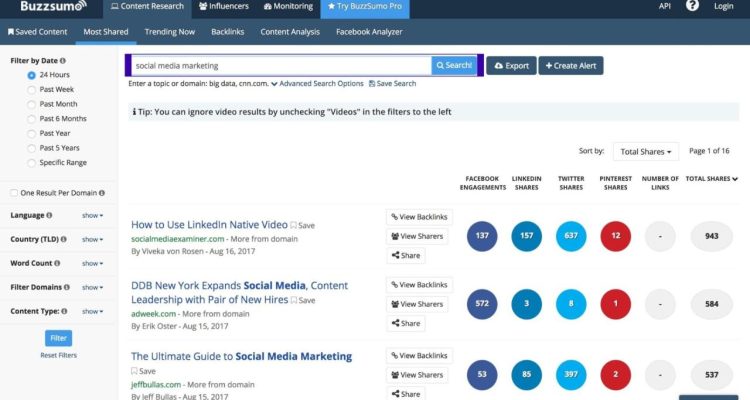Sort by Total Shares column header

coord(712,179)
